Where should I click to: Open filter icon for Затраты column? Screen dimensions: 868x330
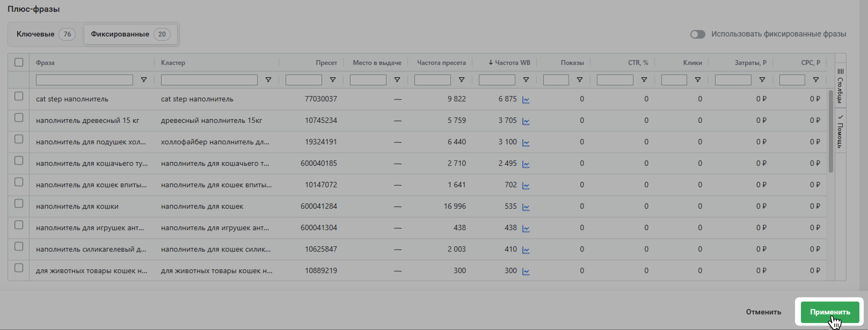(762, 80)
